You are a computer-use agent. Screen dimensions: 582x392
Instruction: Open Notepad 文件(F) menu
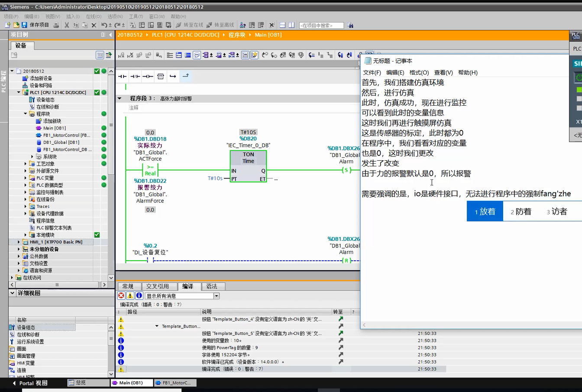(x=372, y=73)
